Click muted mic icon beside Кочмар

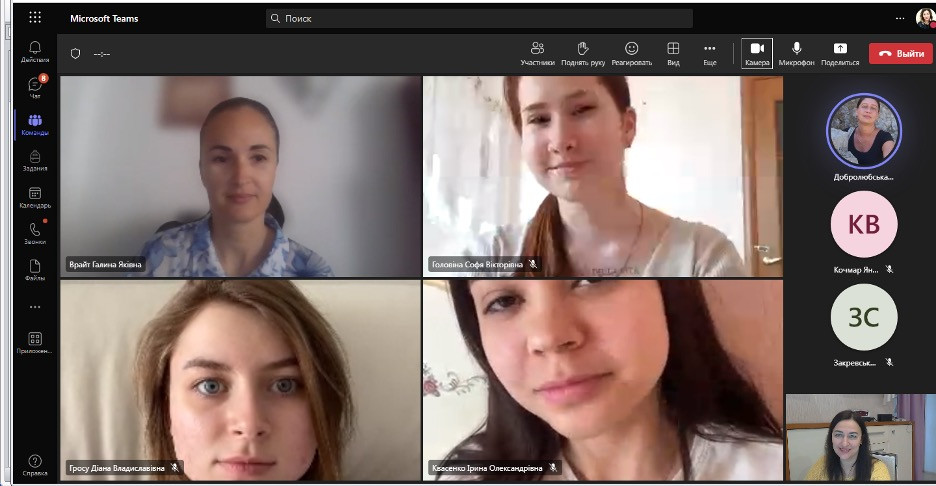889,269
